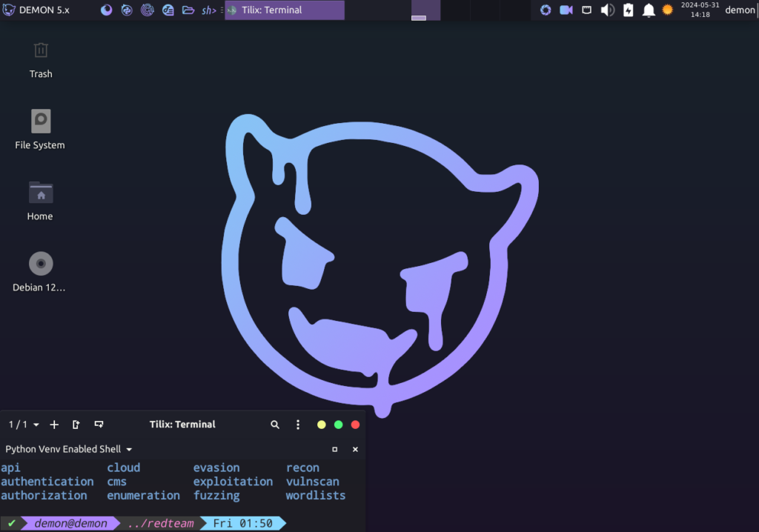Image resolution: width=759 pixels, height=532 pixels.
Task: Open Tilix find search icon
Action: 275,425
